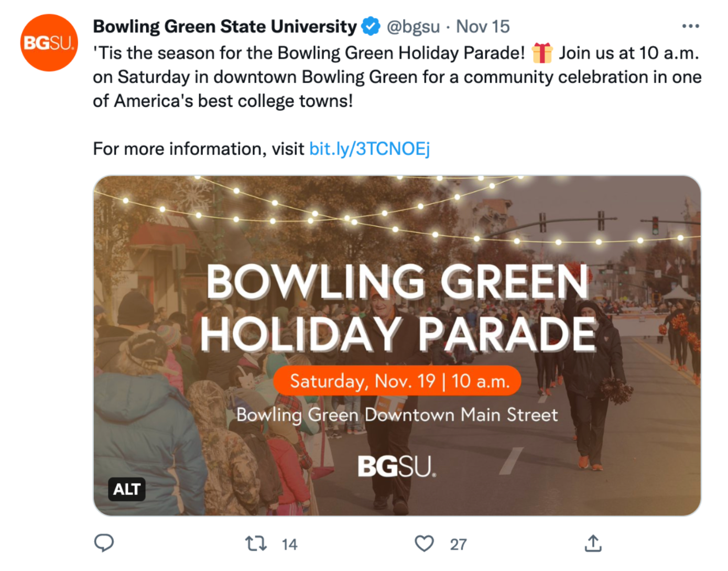Screen dimensions: 728x571
Task: Click the BGSU orange profile avatar
Action: [49, 43]
